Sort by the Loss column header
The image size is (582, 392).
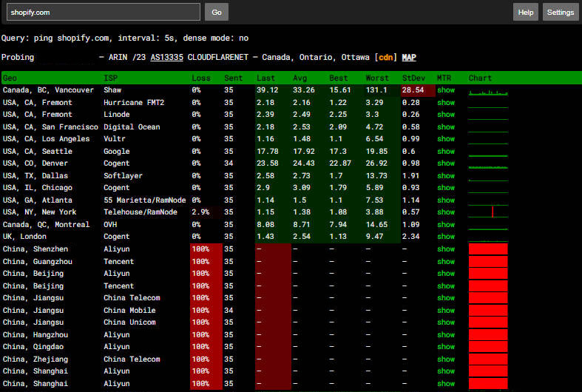pyautogui.click(x=200, y=78)
